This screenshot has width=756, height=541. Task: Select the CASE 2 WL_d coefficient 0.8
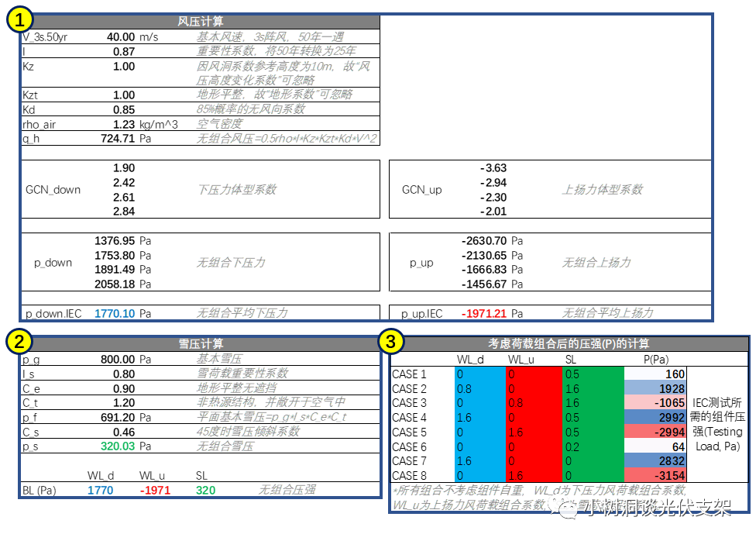click(464, 389)
